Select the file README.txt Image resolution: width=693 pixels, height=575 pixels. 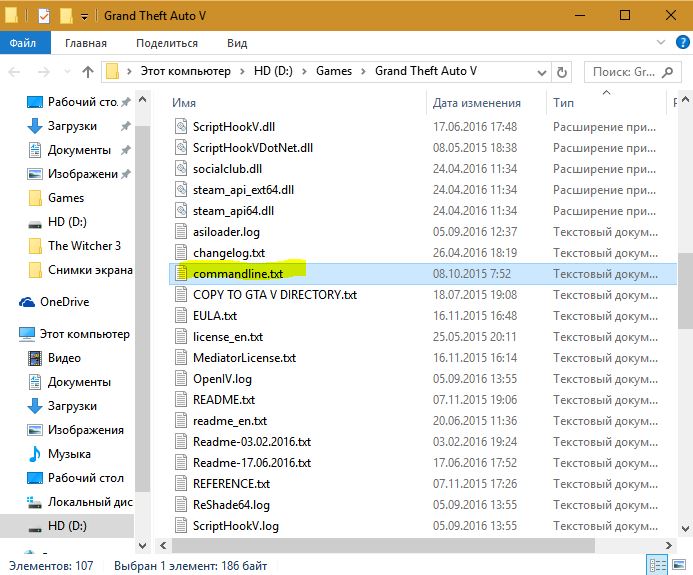(224, 400)
